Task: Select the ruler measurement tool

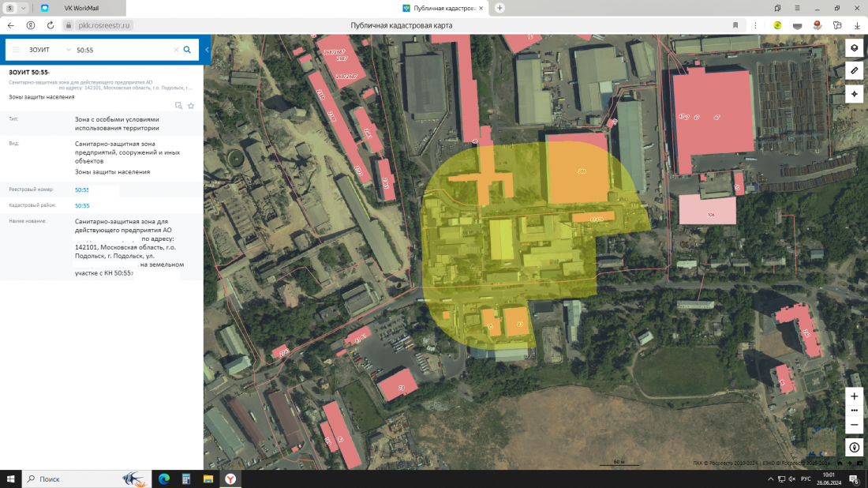Action: click(x=854, y=71)
